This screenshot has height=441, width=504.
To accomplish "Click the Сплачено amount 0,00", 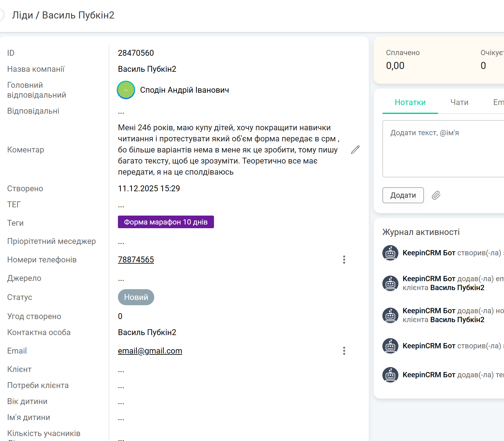I will 395,66.
